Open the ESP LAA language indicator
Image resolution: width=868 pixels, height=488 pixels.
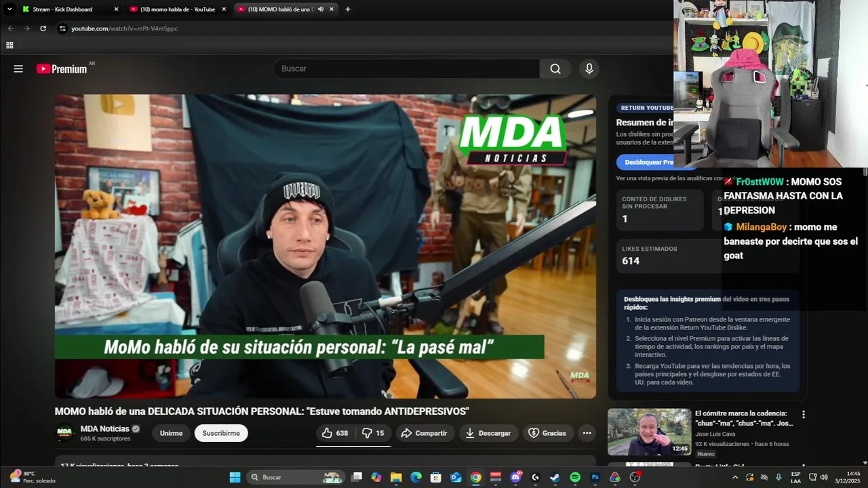(795, 477)
